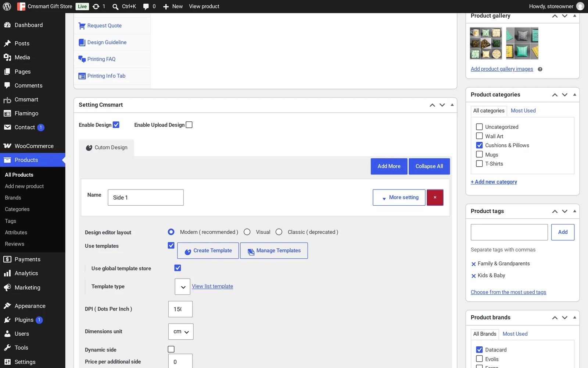Click View list template link
Image resolution: width=588 pixels, height=368 pixels.
(x=212, y=286)
